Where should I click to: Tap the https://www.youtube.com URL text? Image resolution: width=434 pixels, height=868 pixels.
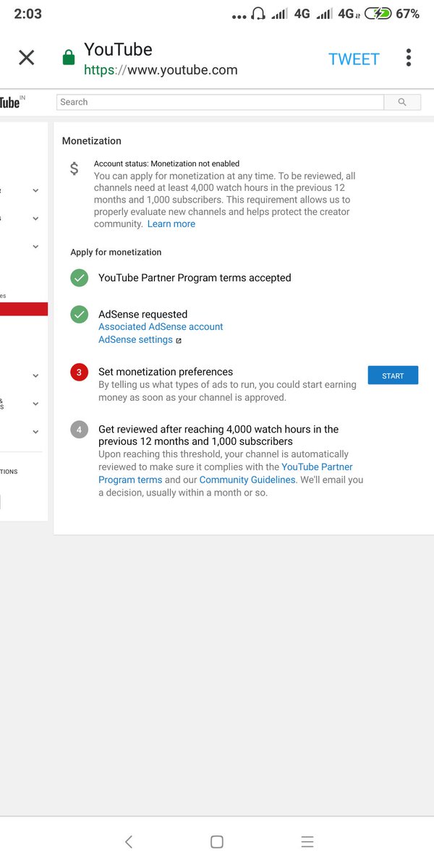(161, 70)
